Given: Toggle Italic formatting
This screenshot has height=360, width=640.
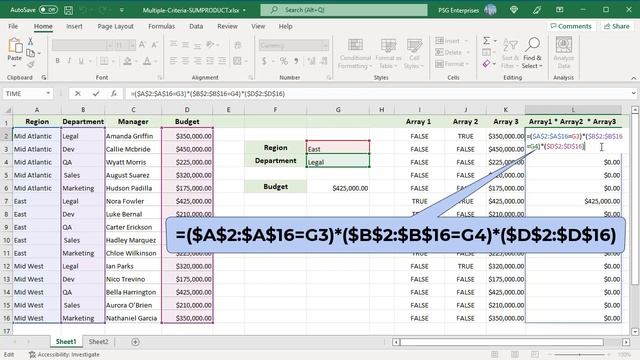Looking at the screenshot, I should (x=69, y=61).
